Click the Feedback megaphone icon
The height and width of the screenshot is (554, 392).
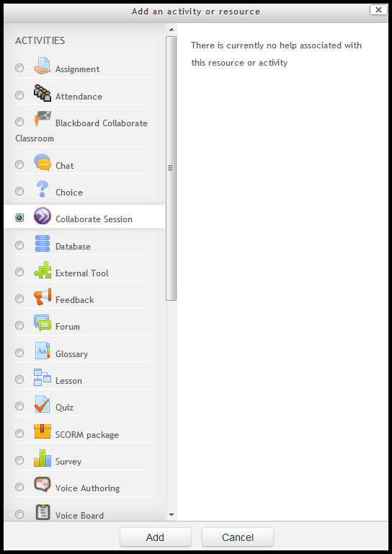coord(43,296)
